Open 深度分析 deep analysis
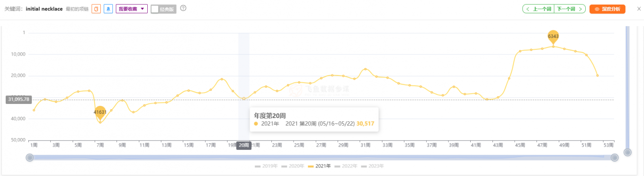 click(608, 9)
